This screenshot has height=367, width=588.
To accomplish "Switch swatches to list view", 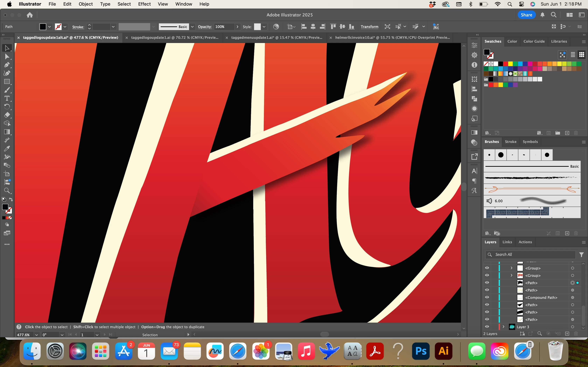I will point(573,55).
